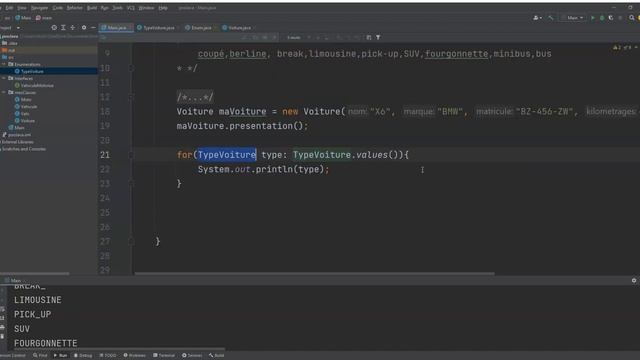Click multiple-cursors icon beside filter
This screenshot has height=360, width=640.
369,38
